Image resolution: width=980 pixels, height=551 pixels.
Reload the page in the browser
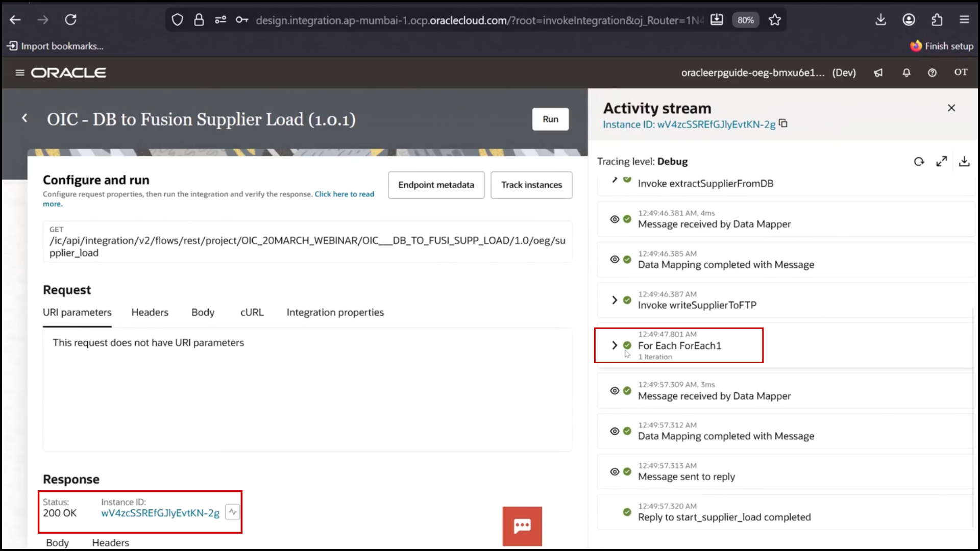click(x=70, y=20)
